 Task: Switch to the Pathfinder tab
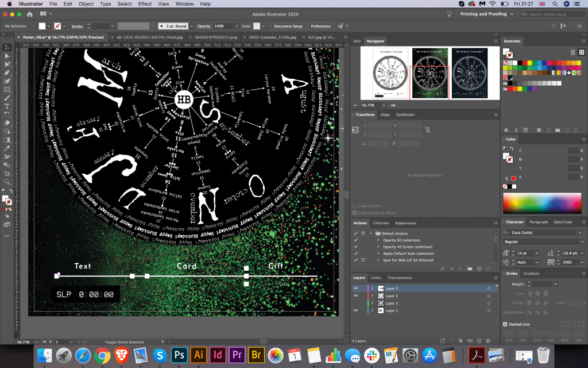(x=407, y=115)
